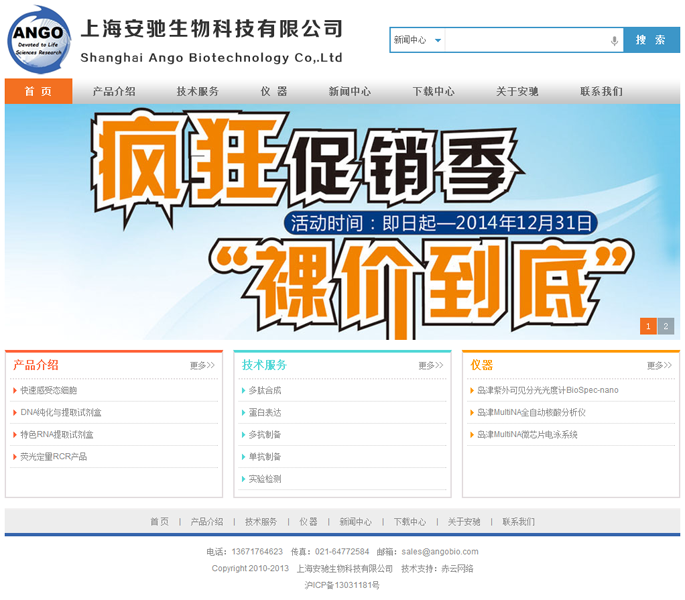Viewport: 685px width, 600px height.
Task: Open the 快速感受态细胞 product link
Action: pyautogui.click(x=48, y=390)
